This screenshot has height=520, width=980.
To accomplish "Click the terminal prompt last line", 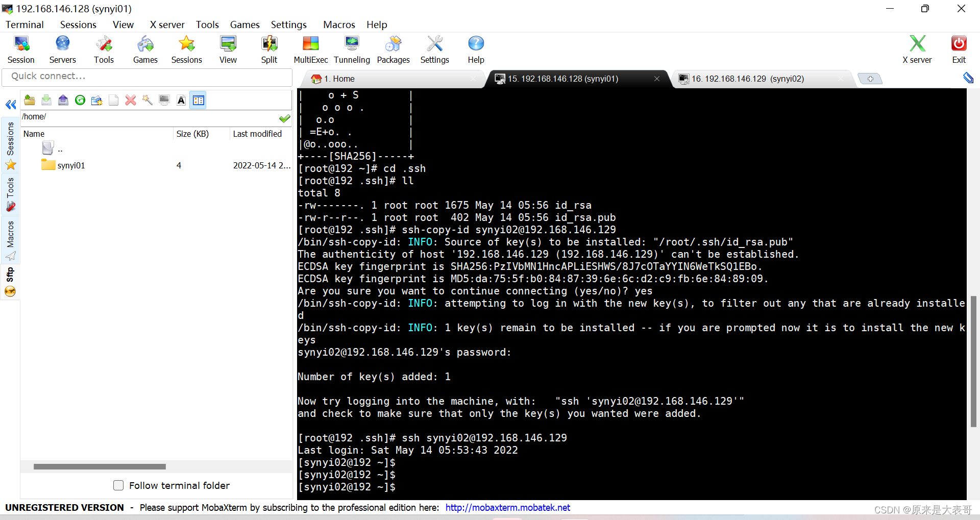I will coord(347,487).
